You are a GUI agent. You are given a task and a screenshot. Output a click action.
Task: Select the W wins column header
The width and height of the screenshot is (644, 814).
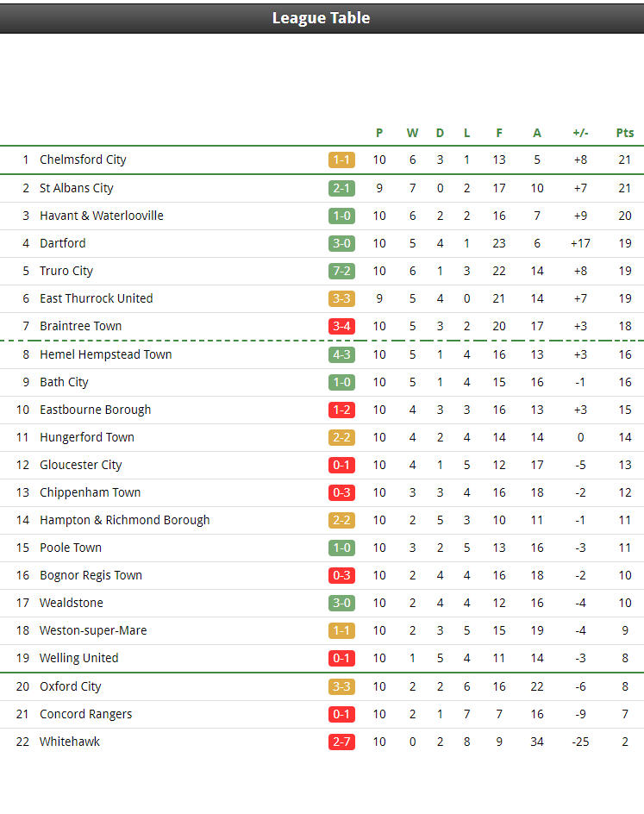pos(413,133)
